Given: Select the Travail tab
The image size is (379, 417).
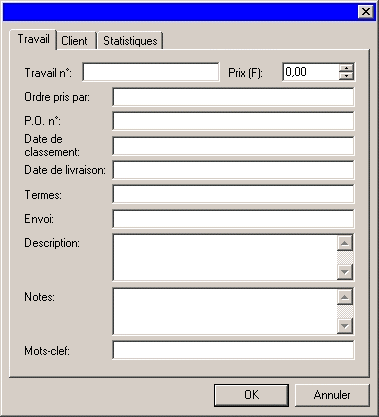Looking at the screenshot, I should pos(33,39).
